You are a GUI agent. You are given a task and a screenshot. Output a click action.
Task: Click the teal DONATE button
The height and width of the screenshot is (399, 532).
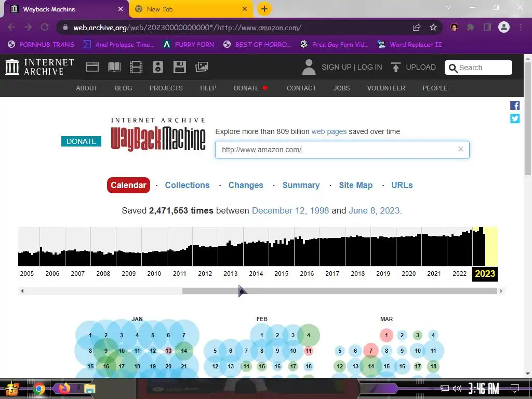pos(81,141)
